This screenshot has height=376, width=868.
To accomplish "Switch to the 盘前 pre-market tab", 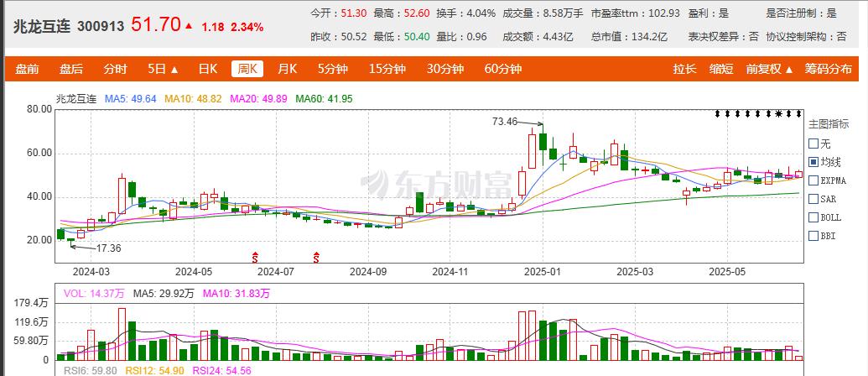I will 27,69.
